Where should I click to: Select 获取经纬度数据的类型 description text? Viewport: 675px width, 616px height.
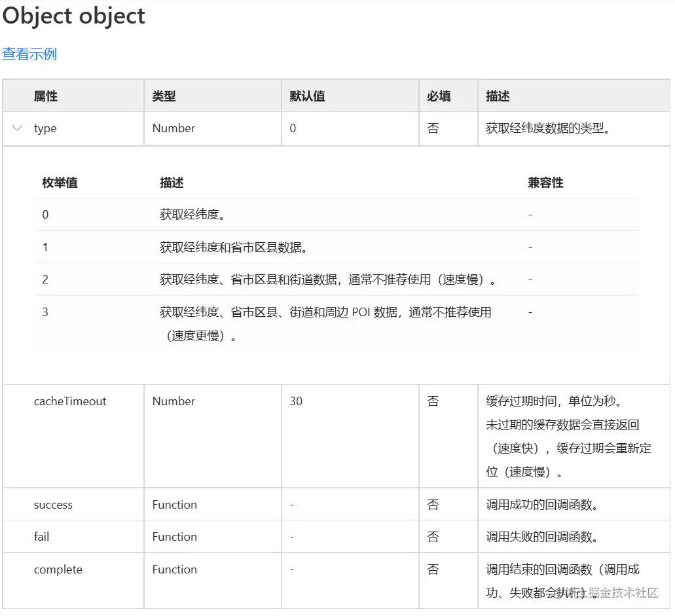pos(547,128)
